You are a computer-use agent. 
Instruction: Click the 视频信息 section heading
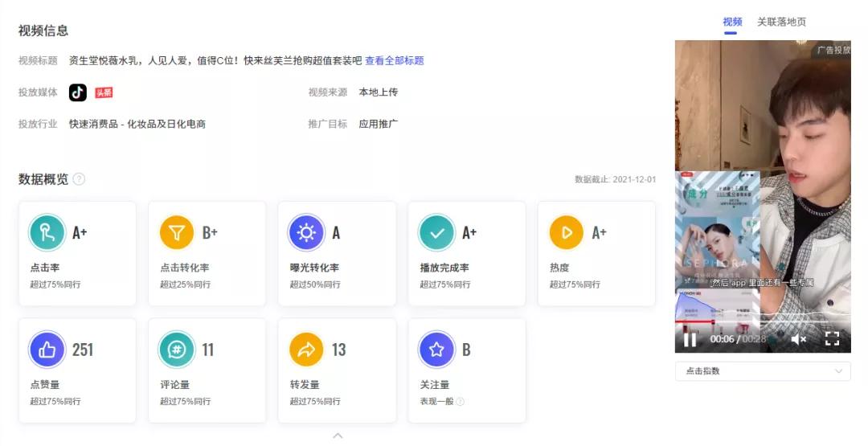(x=43, y=31)
